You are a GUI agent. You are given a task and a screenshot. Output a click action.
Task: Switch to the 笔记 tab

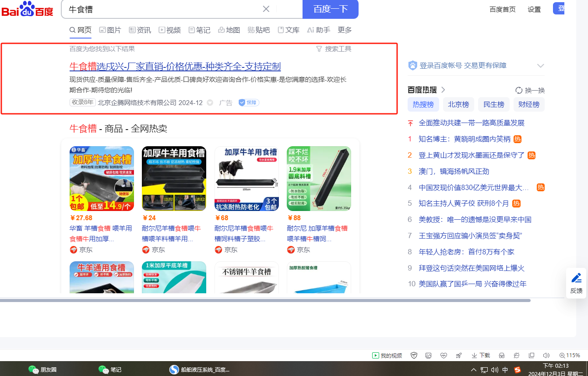[199, 30]
